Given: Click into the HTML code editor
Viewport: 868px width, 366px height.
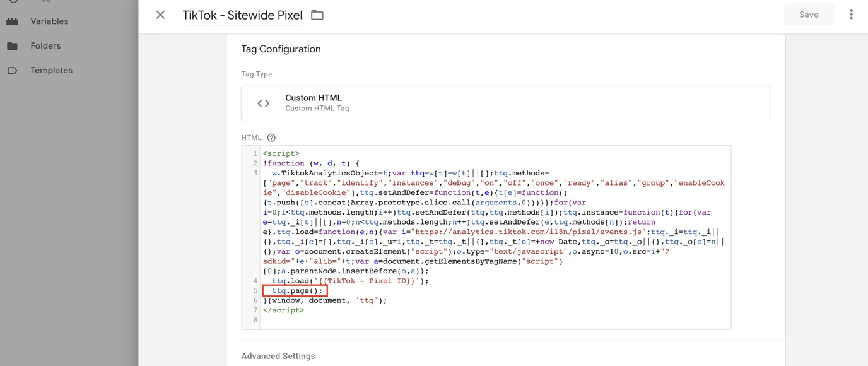Looking at the screenshot, I should click(486, 237).
